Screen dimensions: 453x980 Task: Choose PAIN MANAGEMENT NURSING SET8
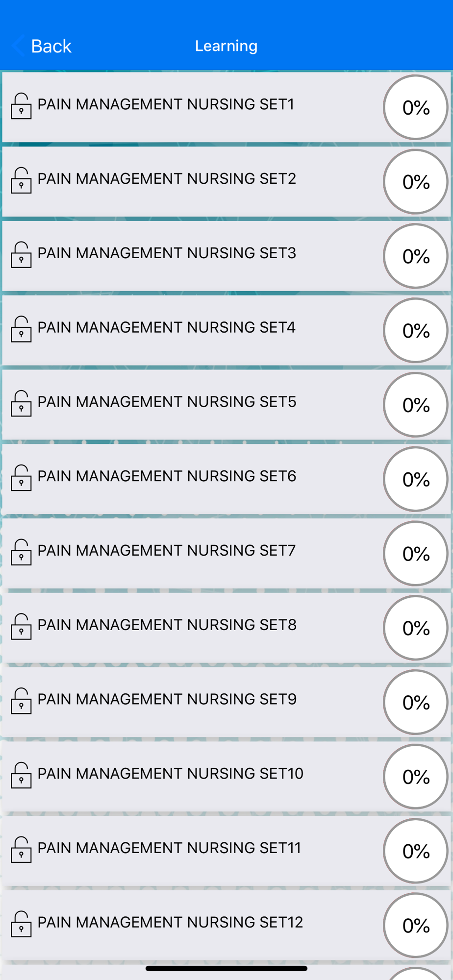(x=226, y=628)
